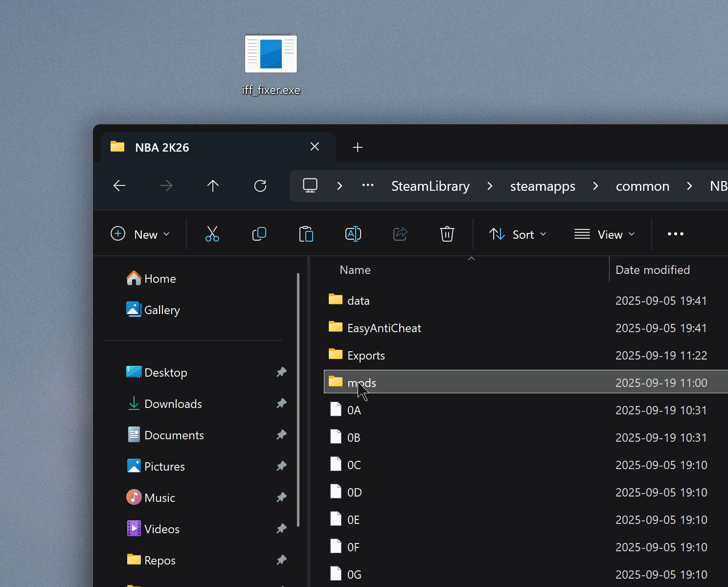728x587 pixels.
Task: Show hidden breadcrumb path segments
Action: (x=368, y=186)
